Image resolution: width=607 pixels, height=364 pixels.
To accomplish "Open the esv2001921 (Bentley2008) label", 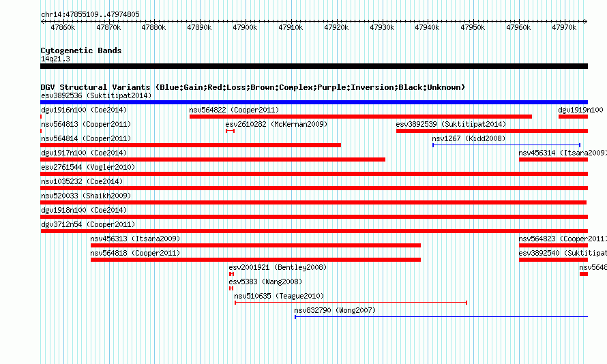I will pyautogui.click(x=278, y=267).
